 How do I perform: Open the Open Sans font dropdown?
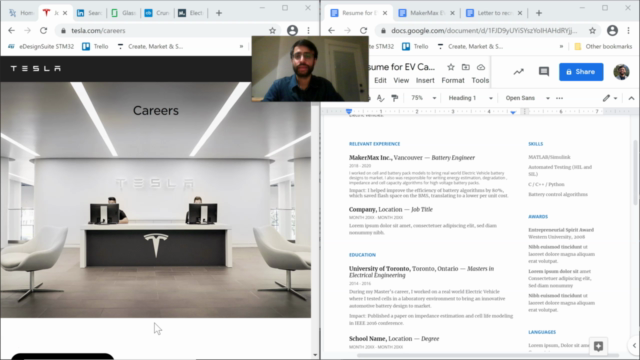[527, 98]
